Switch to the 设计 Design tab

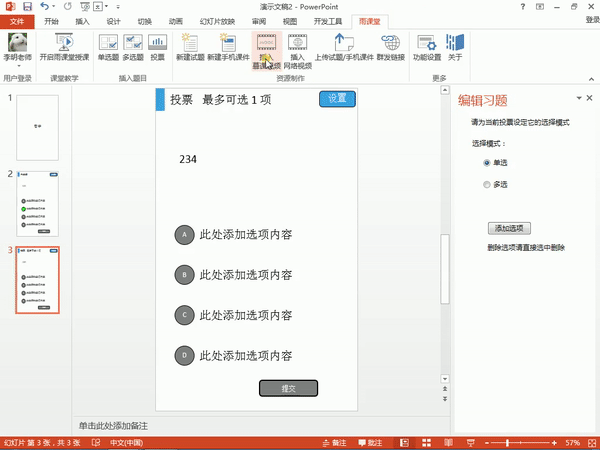(113, 21)
